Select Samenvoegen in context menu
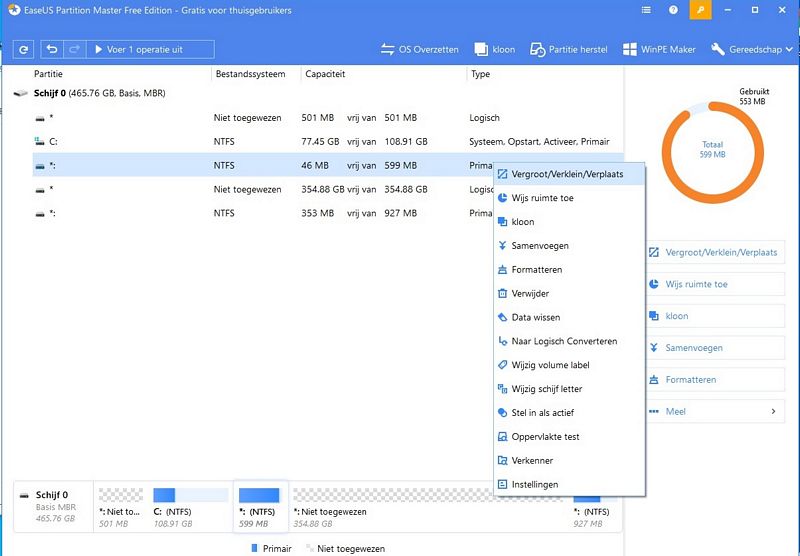The width and height of the screenshot is (800, 556). [569, 246]
